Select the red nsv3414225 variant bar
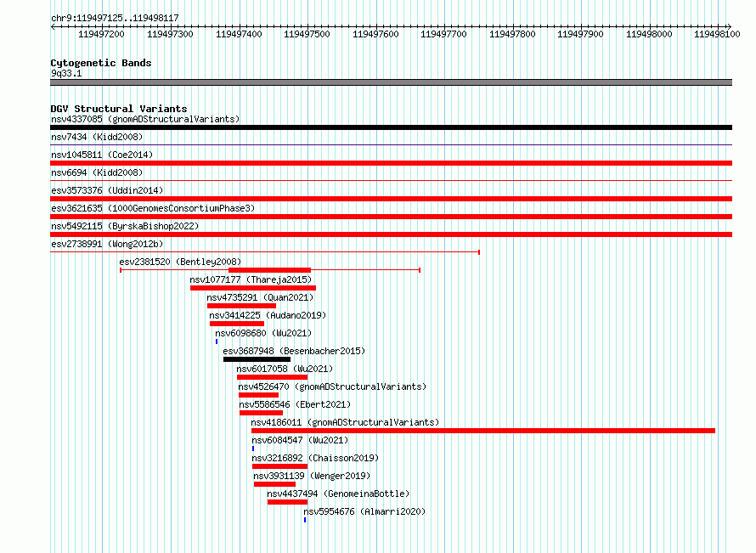756x553 pixels. click(x=237, y=324)
